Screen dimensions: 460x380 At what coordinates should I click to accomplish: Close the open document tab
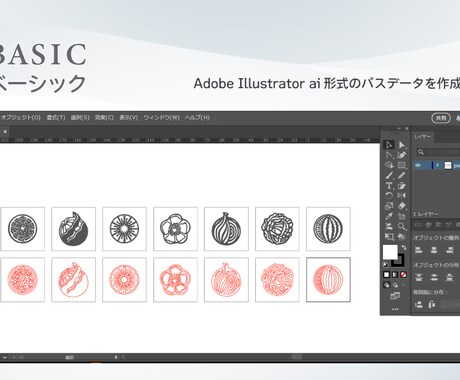tap(5, 132)
